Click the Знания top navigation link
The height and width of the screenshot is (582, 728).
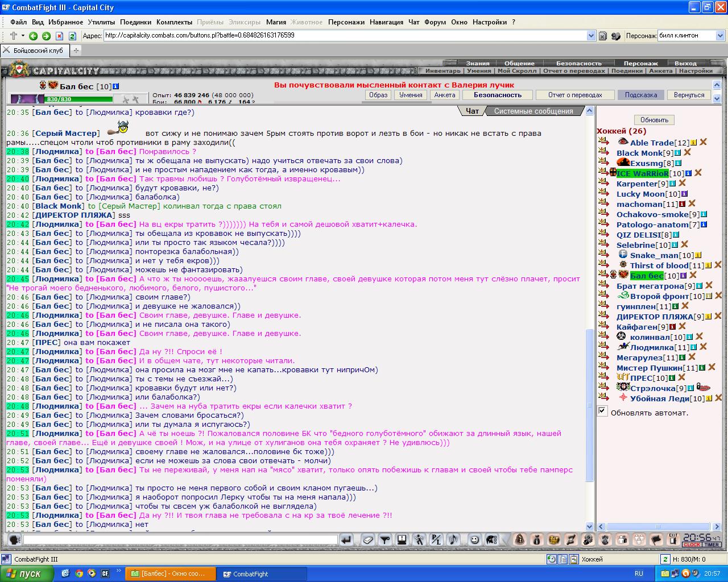click(x=478, y=64)
